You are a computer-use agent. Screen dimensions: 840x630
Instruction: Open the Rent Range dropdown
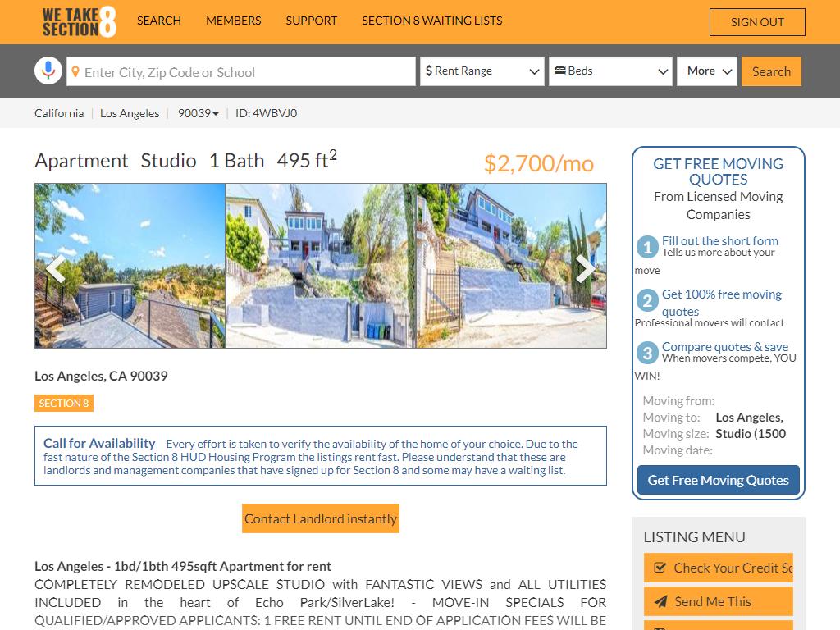(482, 71)
